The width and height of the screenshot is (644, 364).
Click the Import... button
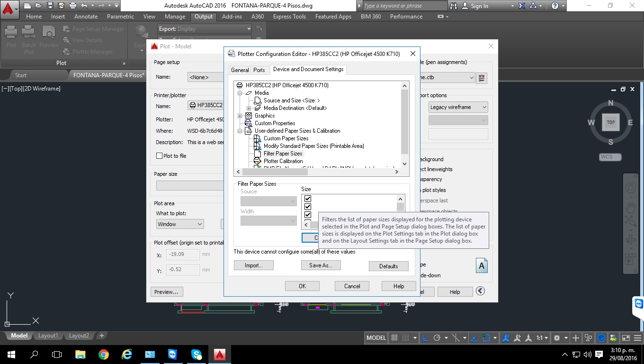coord(254,265)
